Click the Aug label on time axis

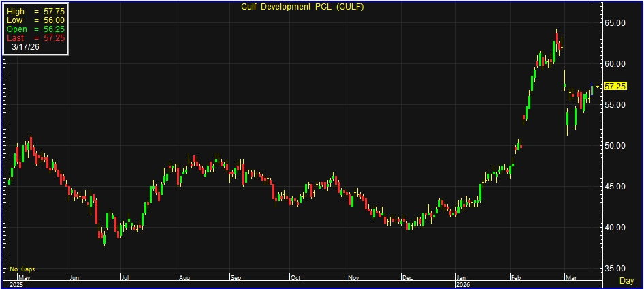tap(184, 278)
